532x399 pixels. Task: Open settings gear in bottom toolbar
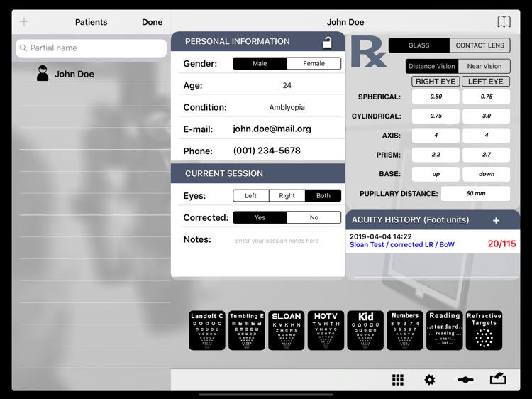[x=430, y=380]
